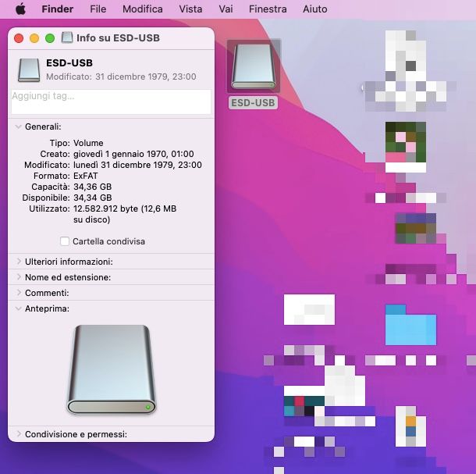This screenshot has width=476, height=474.
Task: Open the Apple menu
Action: (20, 9)
